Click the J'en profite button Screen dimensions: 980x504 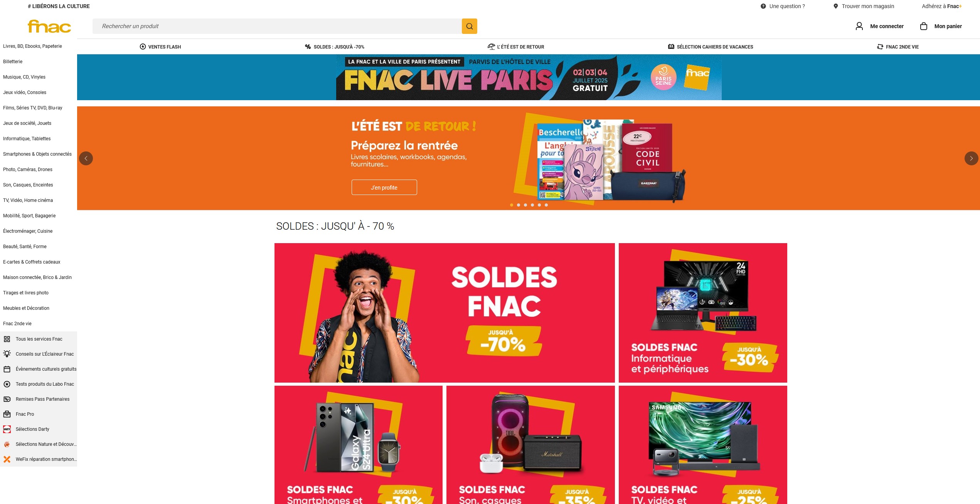click(384, 187)
